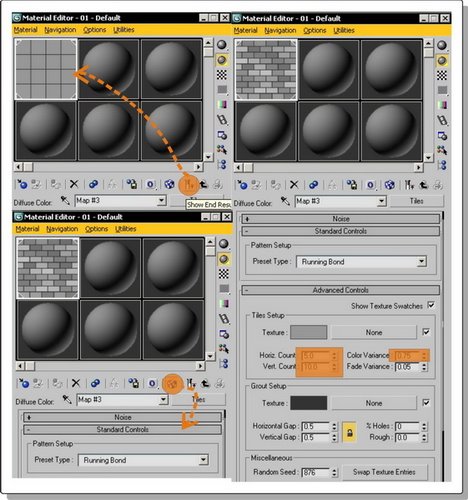
Task: Click Vertical Gap value field
Action: tap(315, 437)
